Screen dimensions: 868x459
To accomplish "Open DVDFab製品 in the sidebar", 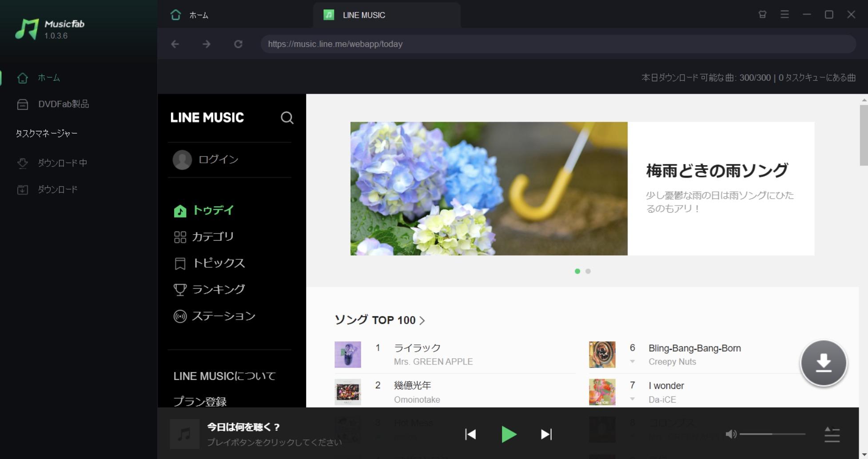I will tap(52, 104).
